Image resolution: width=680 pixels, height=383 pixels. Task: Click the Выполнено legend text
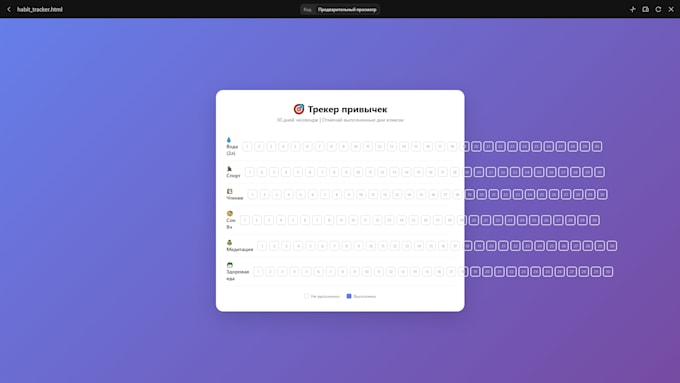click(x=365, y=297)
